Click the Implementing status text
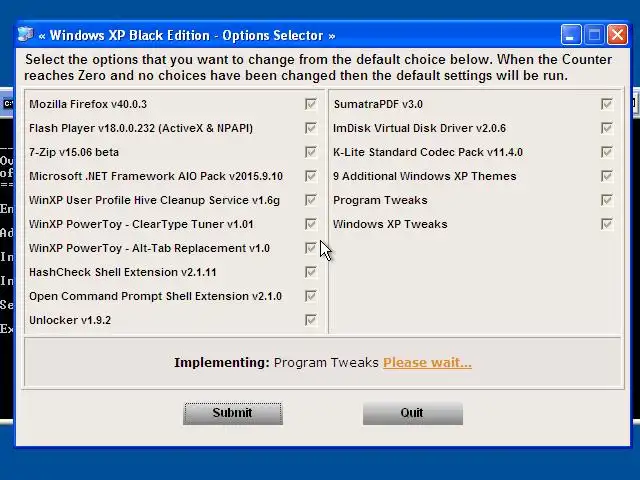The height and width of the screenshot is (480, 640). pos(276,362)
